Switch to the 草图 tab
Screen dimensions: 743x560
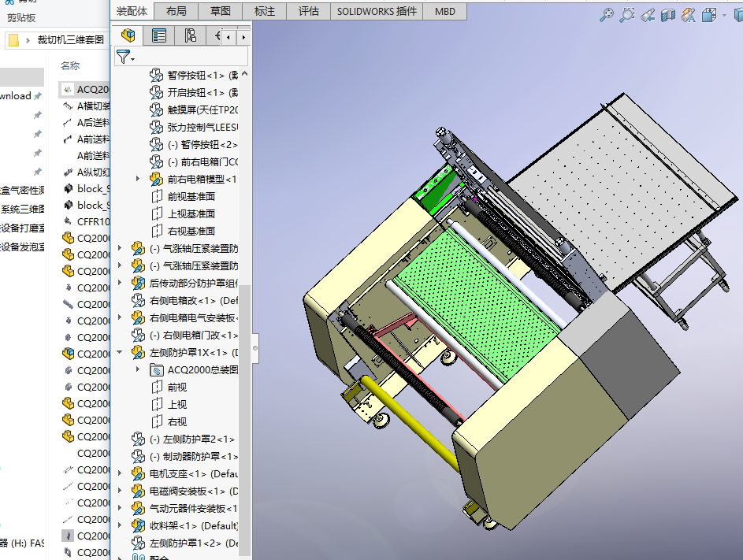(221, 11)
